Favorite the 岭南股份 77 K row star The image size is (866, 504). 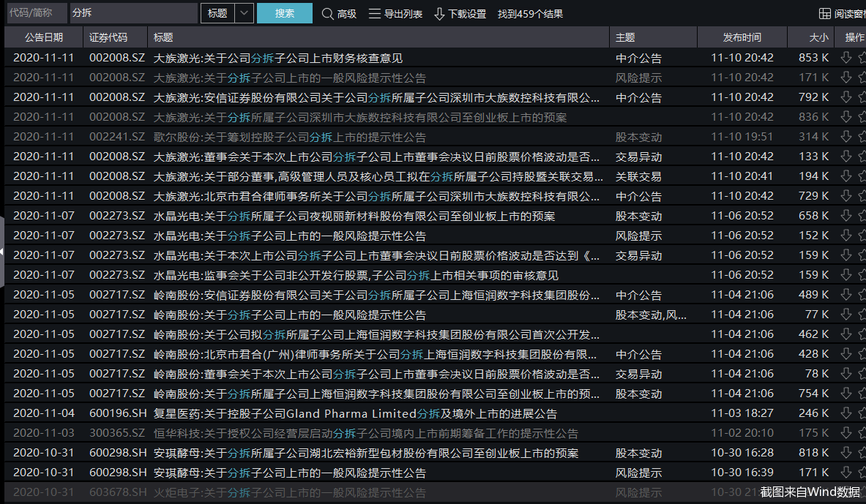click(x=862, y=315)
